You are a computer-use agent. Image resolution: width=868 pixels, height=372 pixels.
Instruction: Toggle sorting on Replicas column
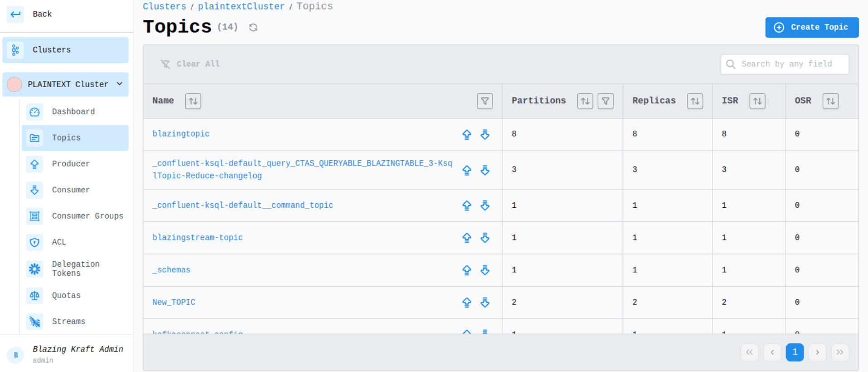(x=695, y=101)
